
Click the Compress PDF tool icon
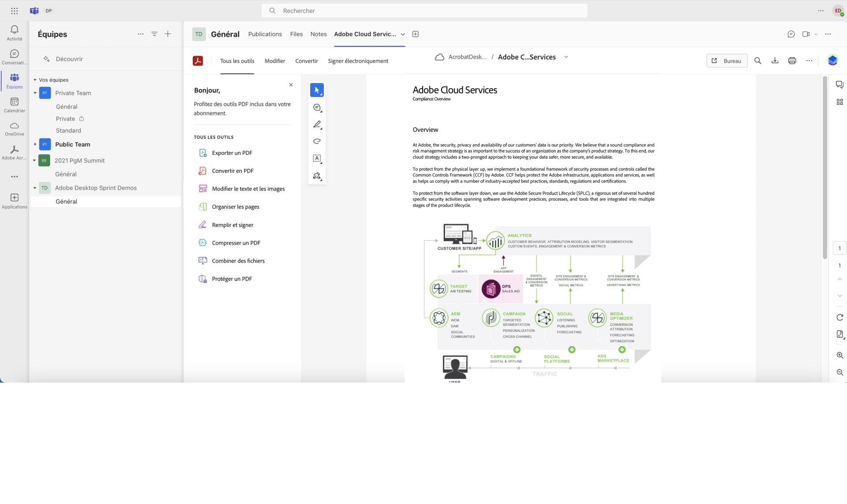coord(202,243)
